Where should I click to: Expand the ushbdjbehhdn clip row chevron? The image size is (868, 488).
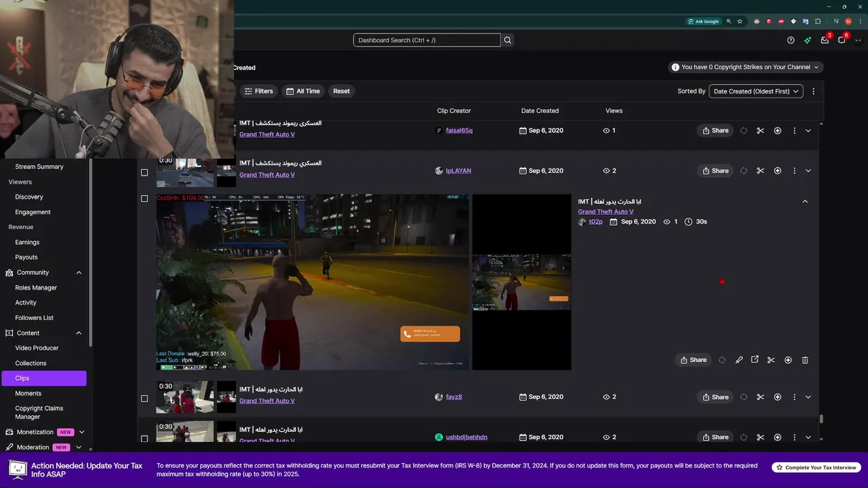(808, 437)
